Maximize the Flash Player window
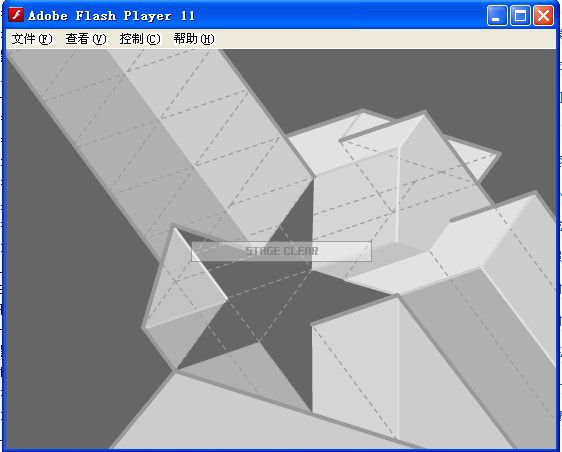 (520, 16)
